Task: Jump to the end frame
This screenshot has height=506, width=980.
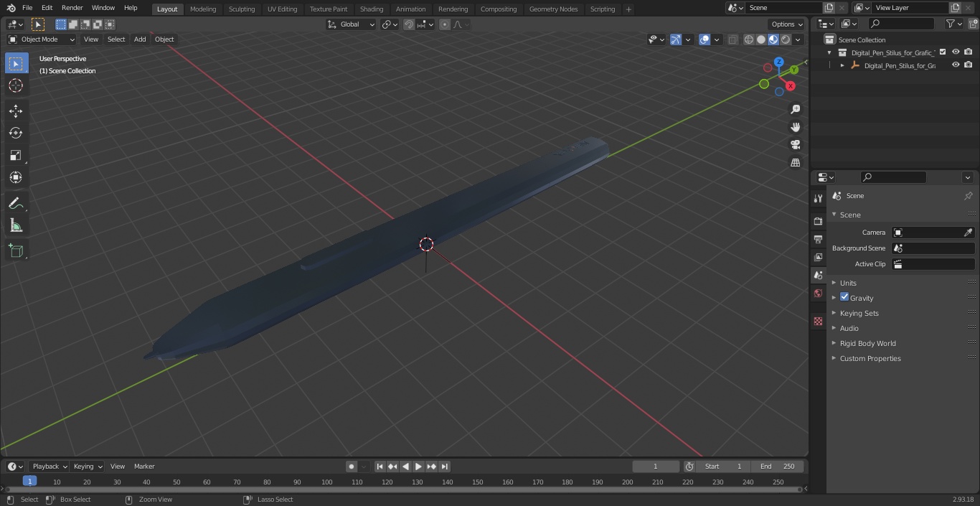Action: click(444, 467)
